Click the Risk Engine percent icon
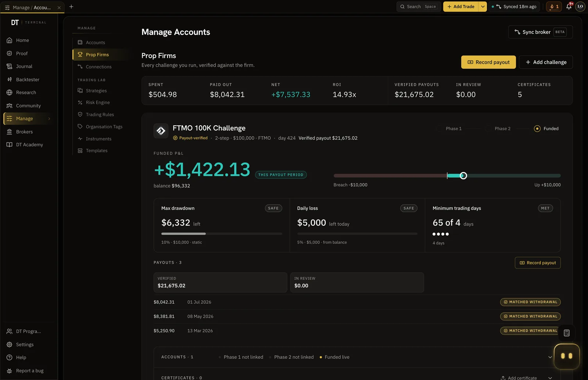The width and height of the screenshot is (588, 380). [x=80, y=103]
